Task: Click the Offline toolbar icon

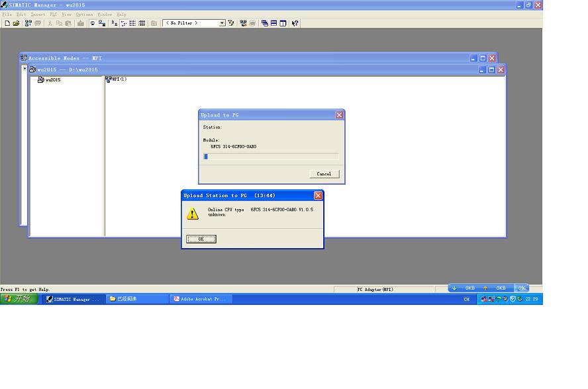Action: point(102,23)
